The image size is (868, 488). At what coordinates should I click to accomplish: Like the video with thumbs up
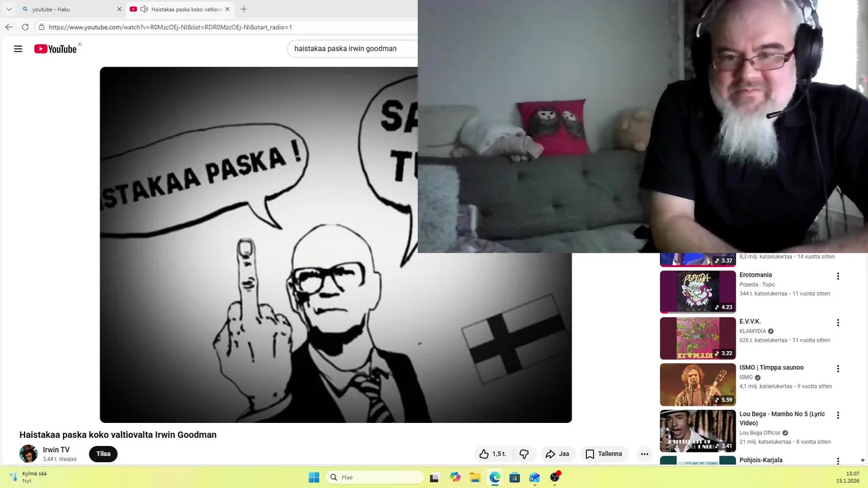point(492,454)
